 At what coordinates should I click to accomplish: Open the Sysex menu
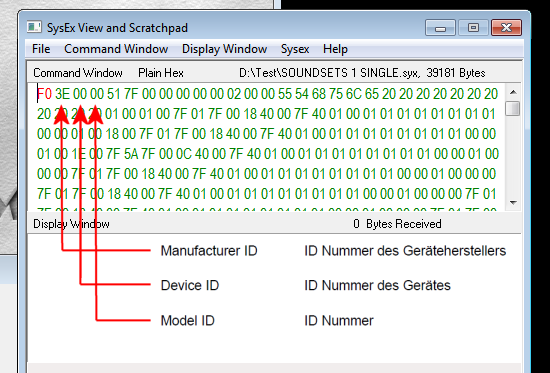[295, 49]
